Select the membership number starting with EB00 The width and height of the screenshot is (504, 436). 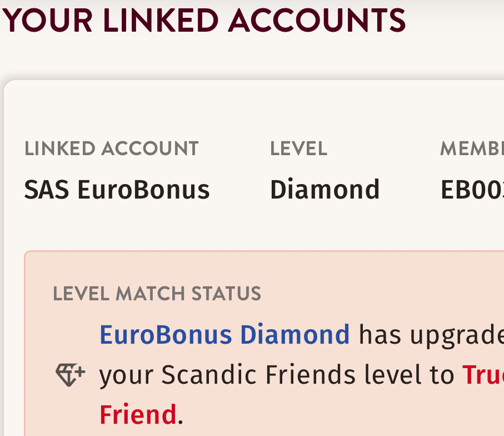click(472, 190)
